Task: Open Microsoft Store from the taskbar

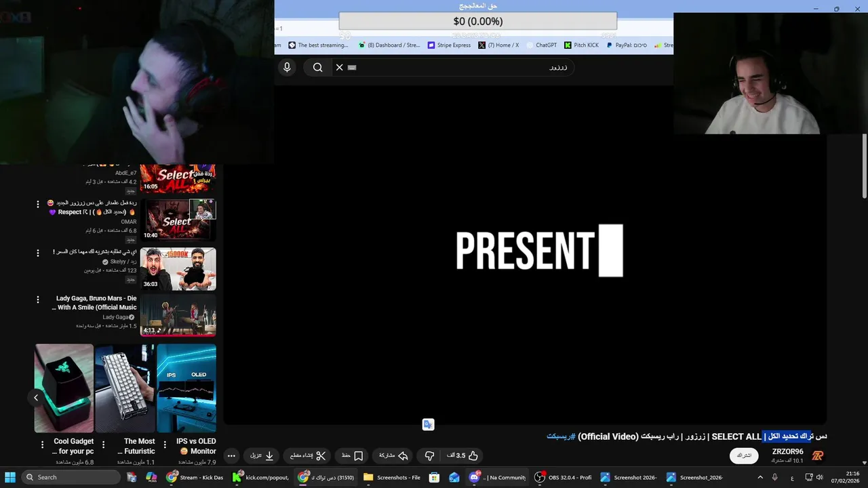Action: [x=434, y=477]
